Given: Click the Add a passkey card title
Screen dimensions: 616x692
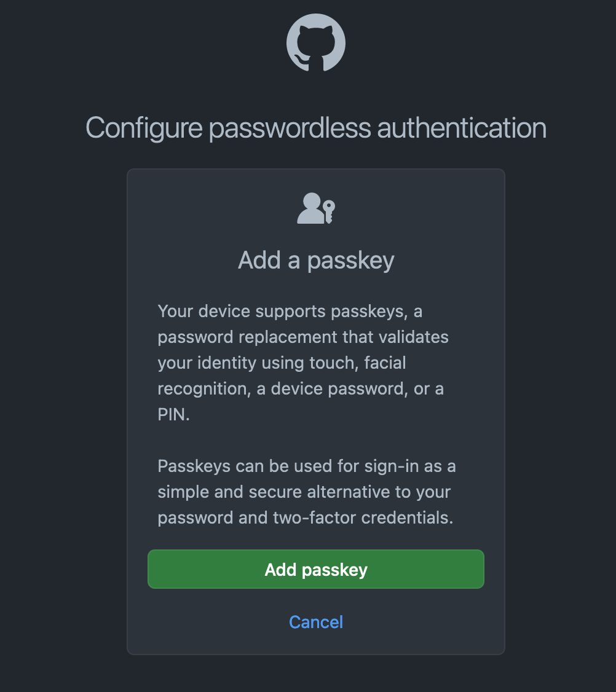Looking at the screenshot, I should pos(316,260).
